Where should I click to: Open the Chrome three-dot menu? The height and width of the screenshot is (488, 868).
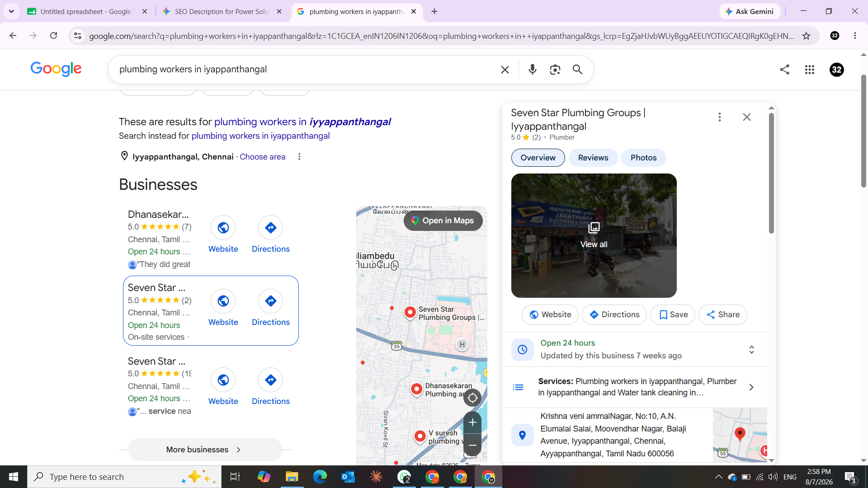click(855, 36)
